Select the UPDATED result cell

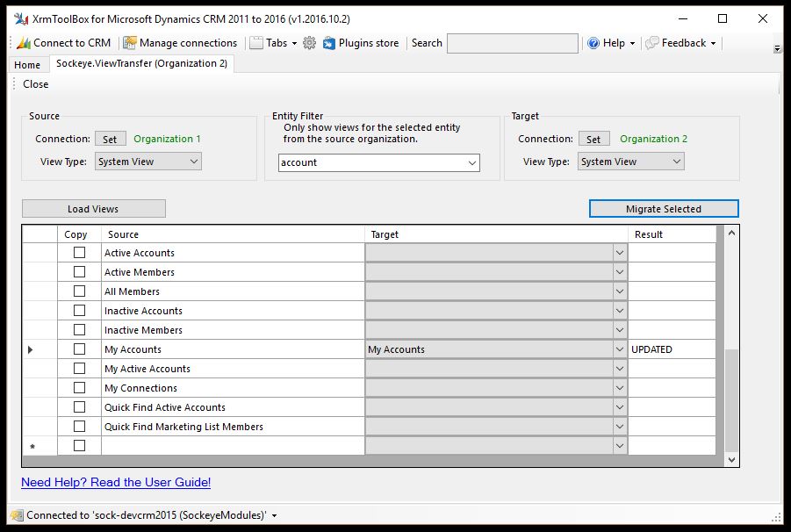(x=672, y=349)
